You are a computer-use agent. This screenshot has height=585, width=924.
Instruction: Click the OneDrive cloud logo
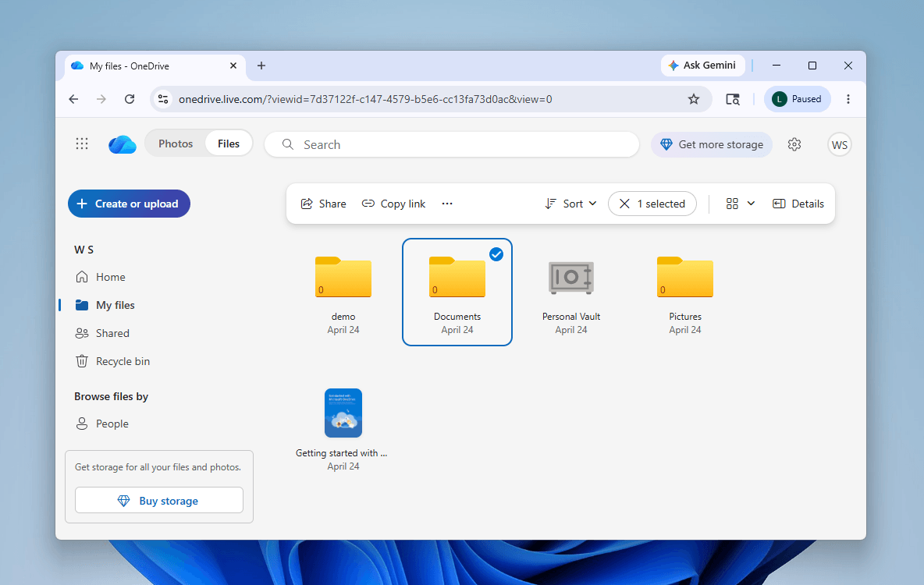pyautogui.click(x=123, y=144)
